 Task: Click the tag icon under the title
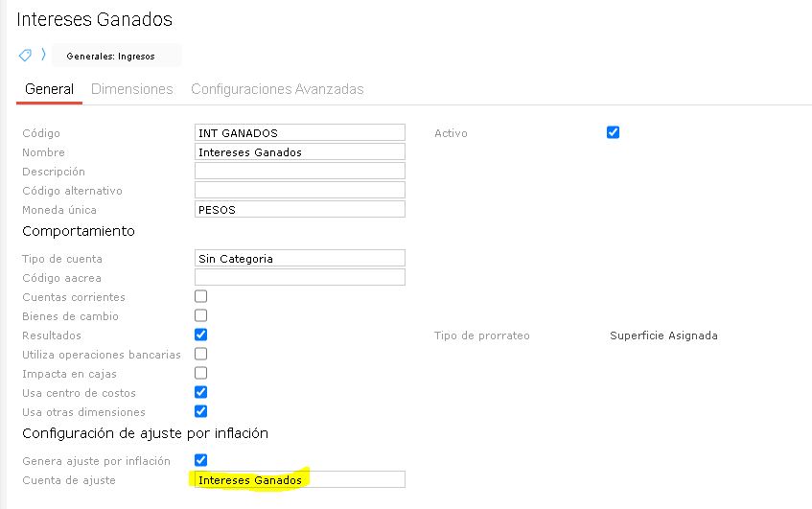25,55
